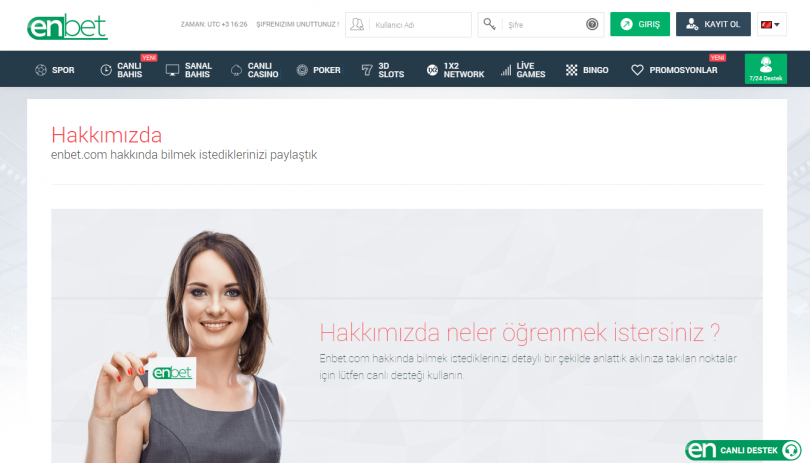
Task: Select the monitor icon for Sanal Bahis
Action: click(x=172, y=70)
